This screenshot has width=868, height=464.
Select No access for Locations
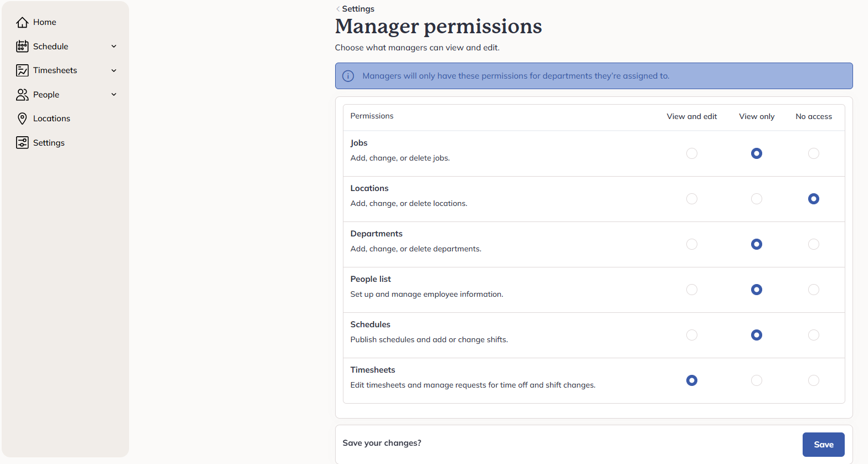tap(814, 199)
